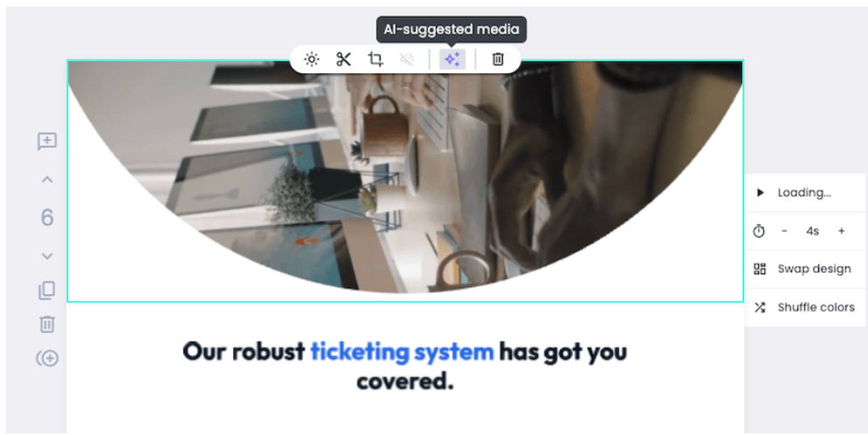Click the Swap design option
This screenshot has height=435, width=868.
[x=805, y=269]
